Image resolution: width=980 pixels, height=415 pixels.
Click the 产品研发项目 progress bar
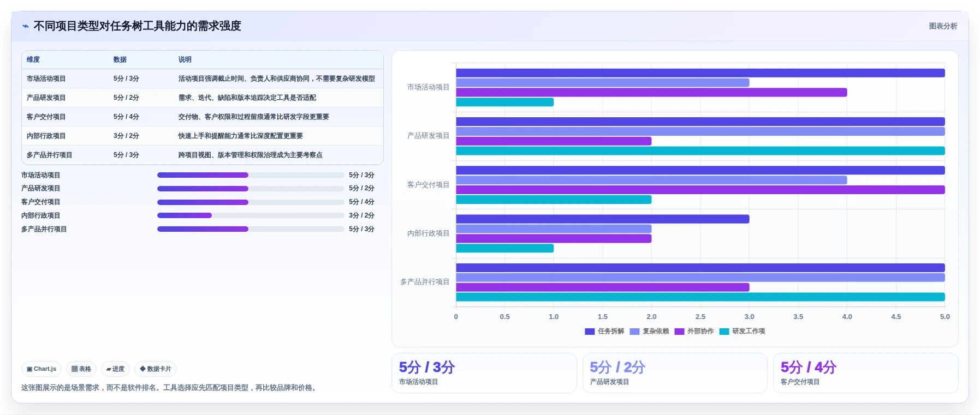(251, 189)
